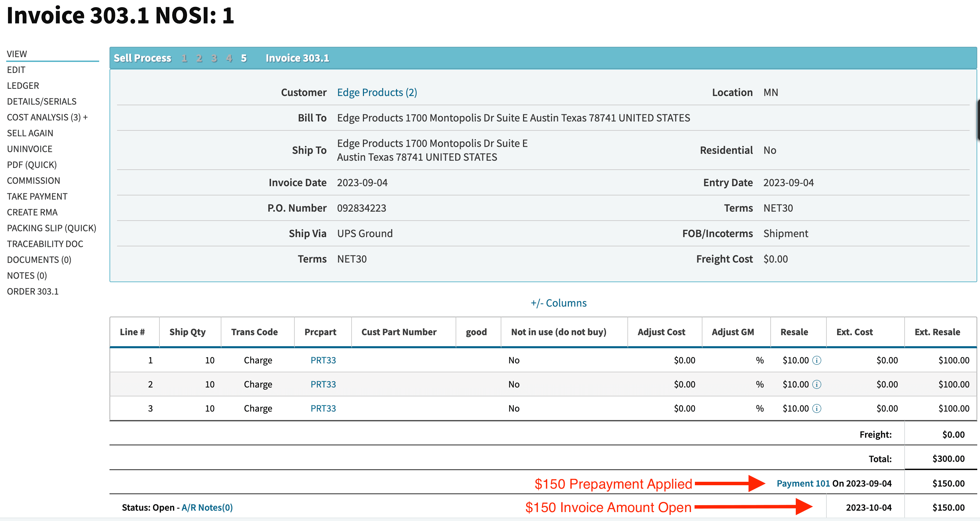Open the Payment 101 link
This screenshot has height=521, width=980.
click(x=803, y=483)
